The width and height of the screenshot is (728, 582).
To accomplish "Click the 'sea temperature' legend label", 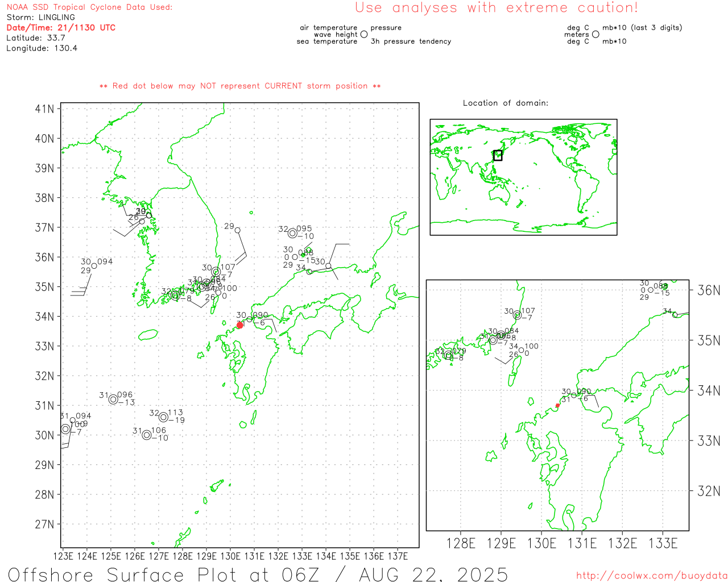I will 327,41.
